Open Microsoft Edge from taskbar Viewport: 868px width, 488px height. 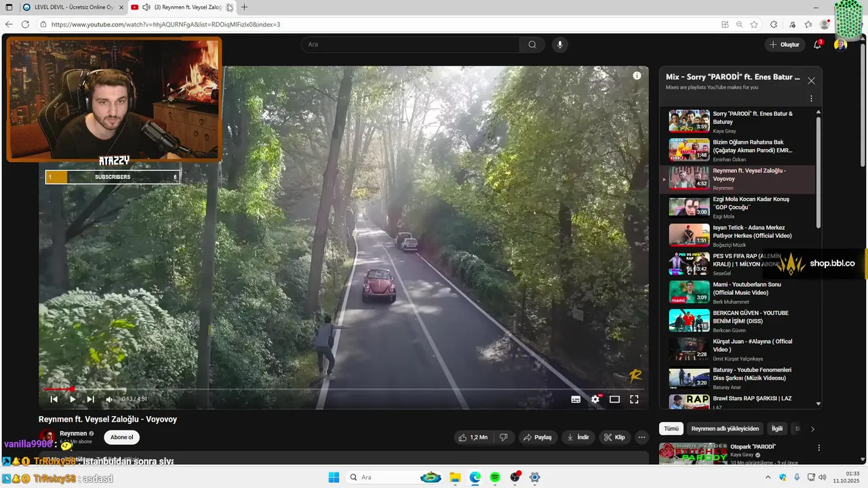[x=475, y=477]
